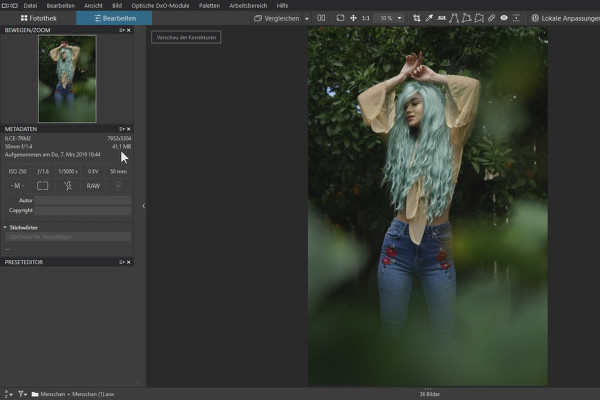Collapse the left palette pane arrow
This screenshot has height=400, width=600.
click(143, 206)
